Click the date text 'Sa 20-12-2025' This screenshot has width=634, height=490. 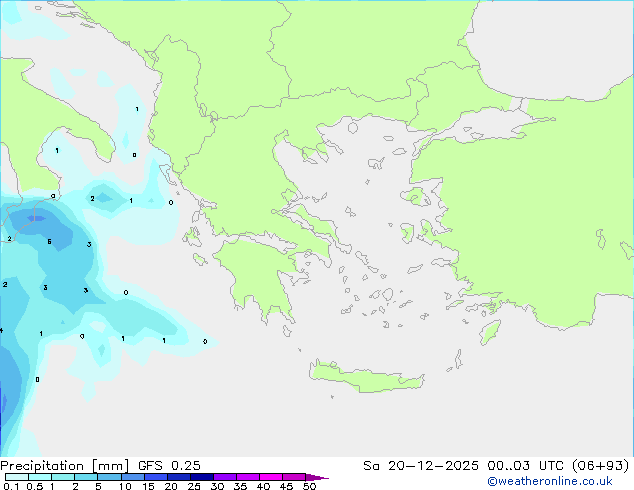[x=421, y=466]
